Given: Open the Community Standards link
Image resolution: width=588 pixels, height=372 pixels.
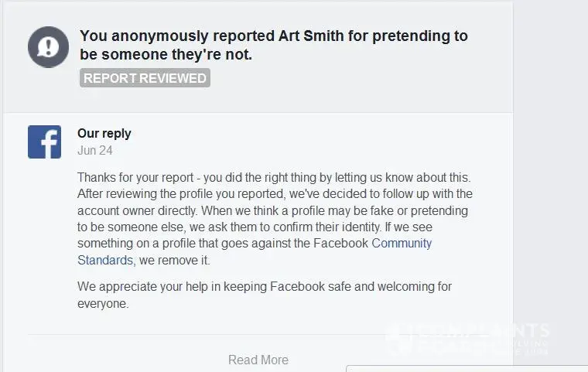Looking at the screenshot, I should [402, 243].
